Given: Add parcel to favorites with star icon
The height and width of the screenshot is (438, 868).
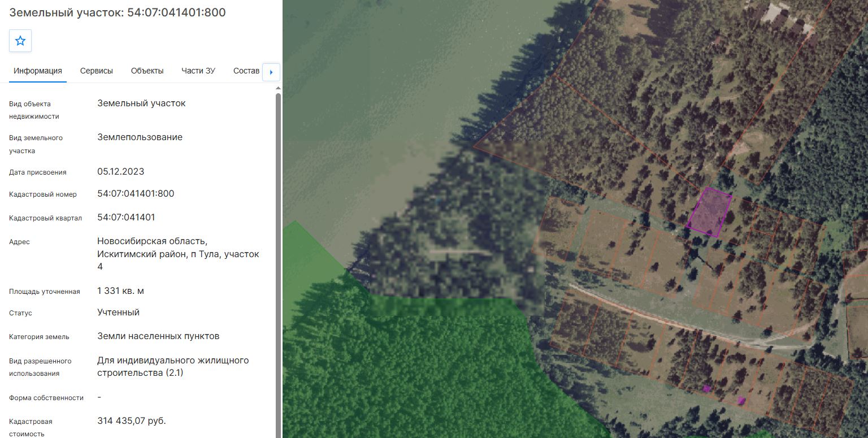Looking at the screenshot, I should (x=20, y=41).
